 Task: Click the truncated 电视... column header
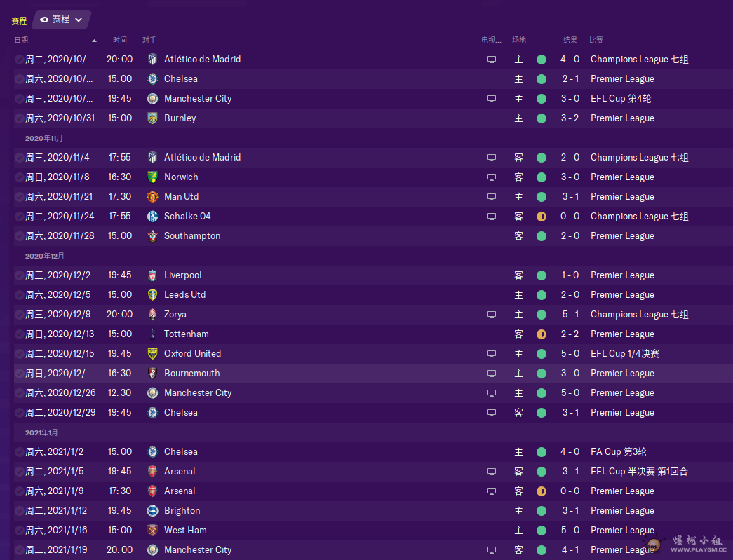click(x=491, y=40)
